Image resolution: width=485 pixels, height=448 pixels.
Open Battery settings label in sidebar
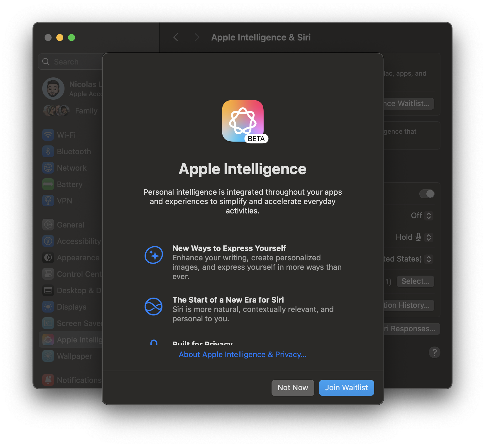pyautogui.click(x=70, y=184)
